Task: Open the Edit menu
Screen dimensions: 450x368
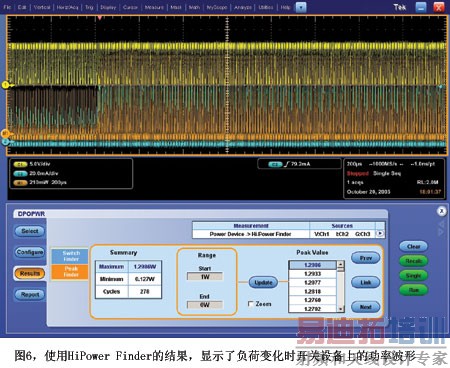Action: (x=22, y=7)
